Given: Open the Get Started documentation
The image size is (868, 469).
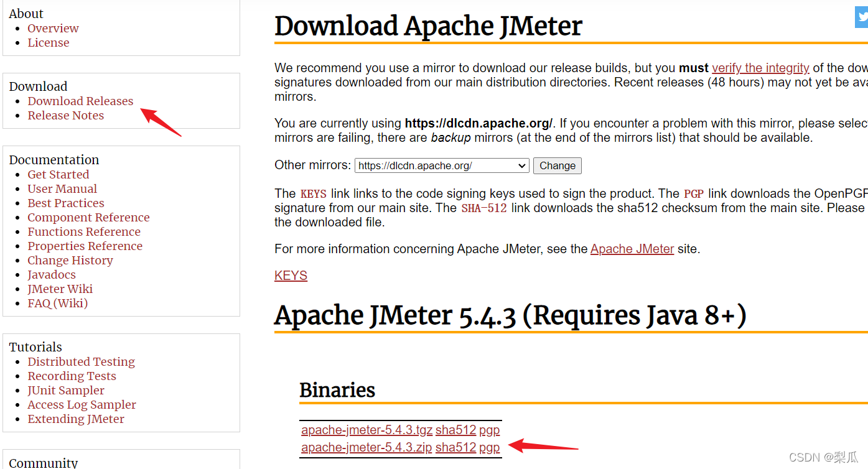Looking at the screenshot, I should coord(58,174).
